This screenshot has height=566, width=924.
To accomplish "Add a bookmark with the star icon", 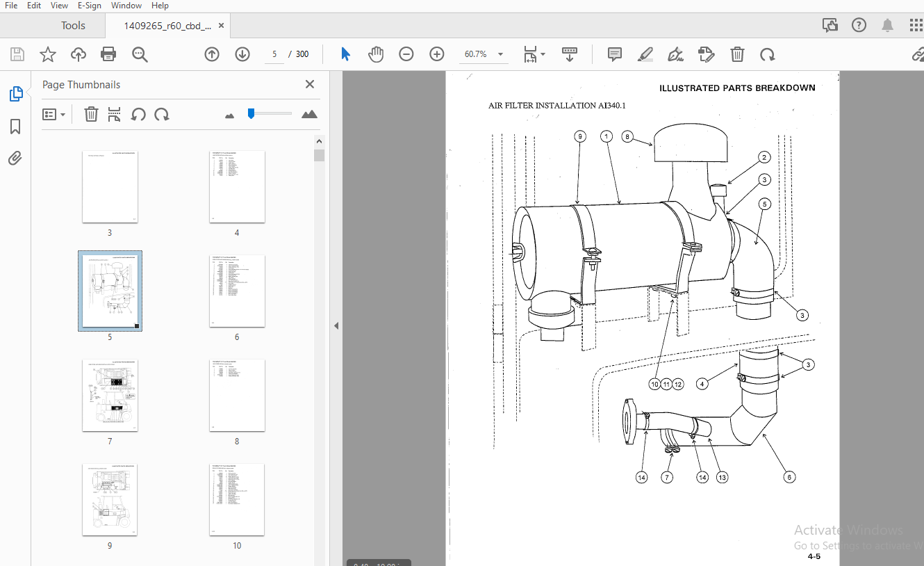I will point(48,54).
